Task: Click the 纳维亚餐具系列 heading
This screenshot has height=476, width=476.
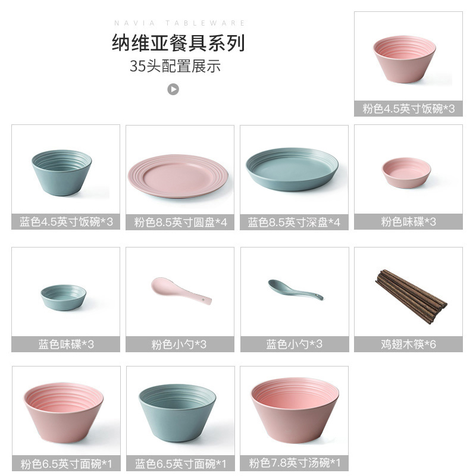Action: point(178,43)
